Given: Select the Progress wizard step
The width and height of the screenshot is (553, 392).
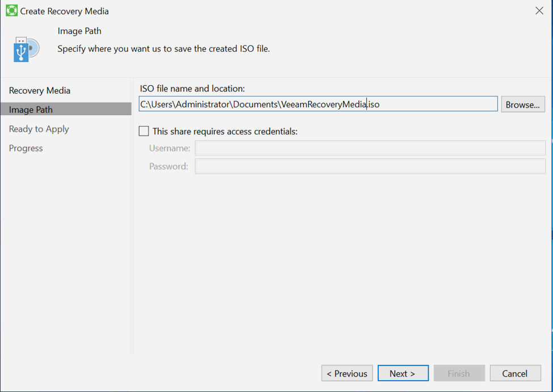Looking at the screenshot, I should click(26, 148).
